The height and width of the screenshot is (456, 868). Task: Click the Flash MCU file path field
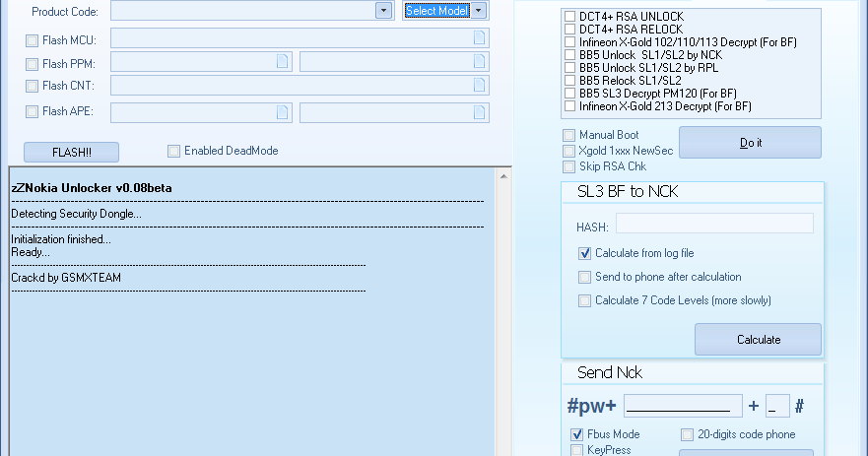point(300,38)
